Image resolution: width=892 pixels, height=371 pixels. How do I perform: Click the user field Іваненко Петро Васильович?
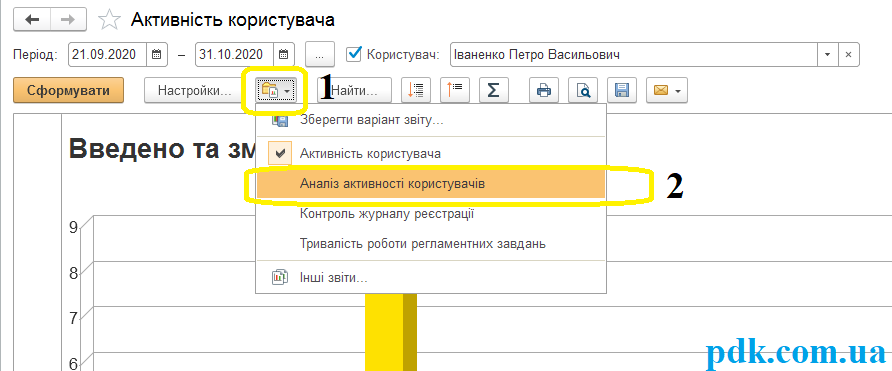[x=634, y=55]
